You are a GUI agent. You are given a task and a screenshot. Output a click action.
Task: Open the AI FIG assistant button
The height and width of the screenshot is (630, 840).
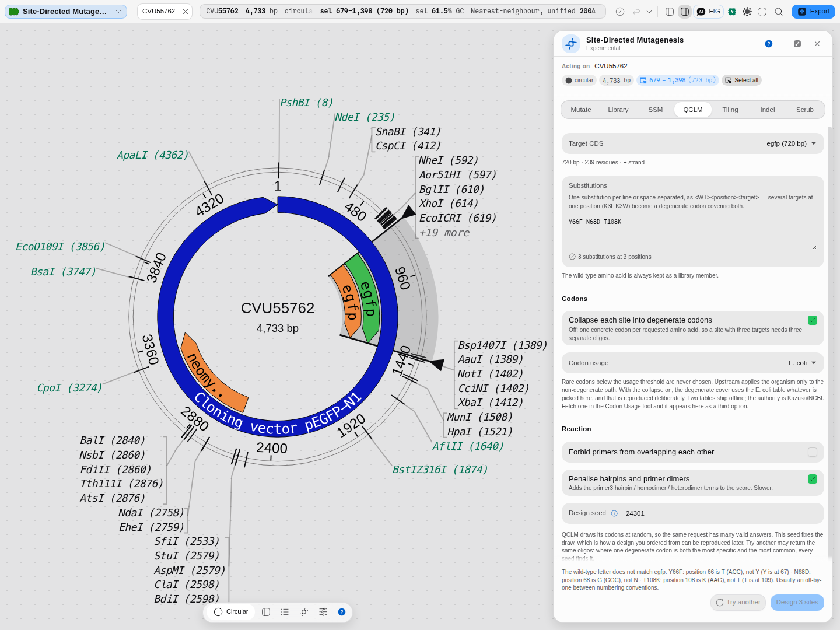point(709,12)
